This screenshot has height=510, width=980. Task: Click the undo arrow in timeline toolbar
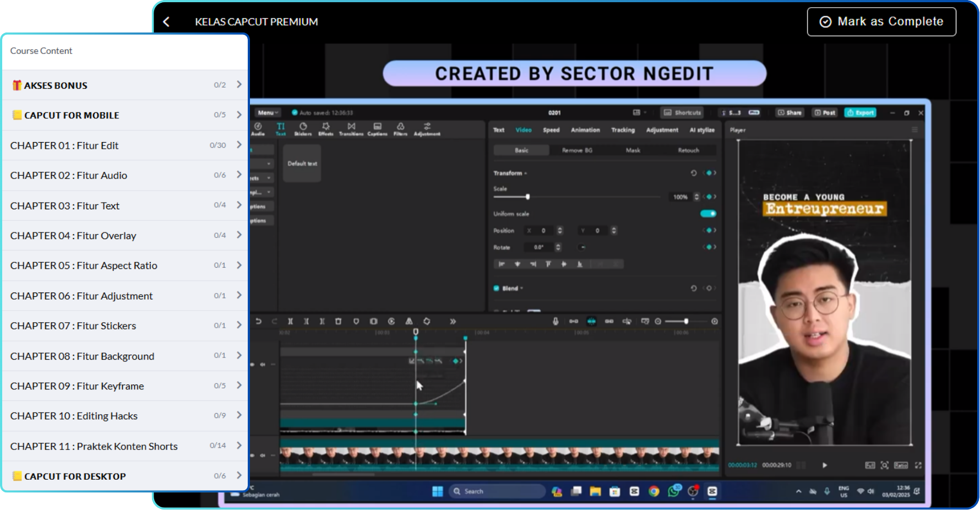pos(258,321)
